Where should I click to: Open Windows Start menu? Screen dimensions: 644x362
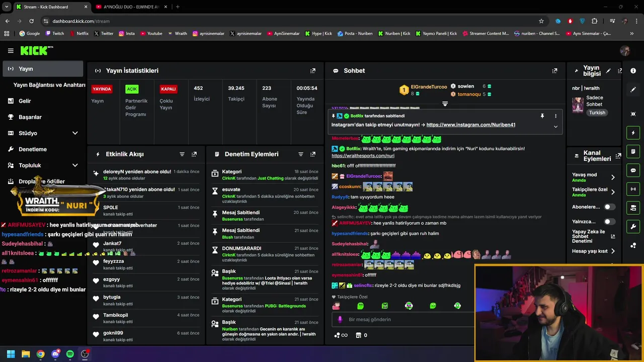pos(11,354)
